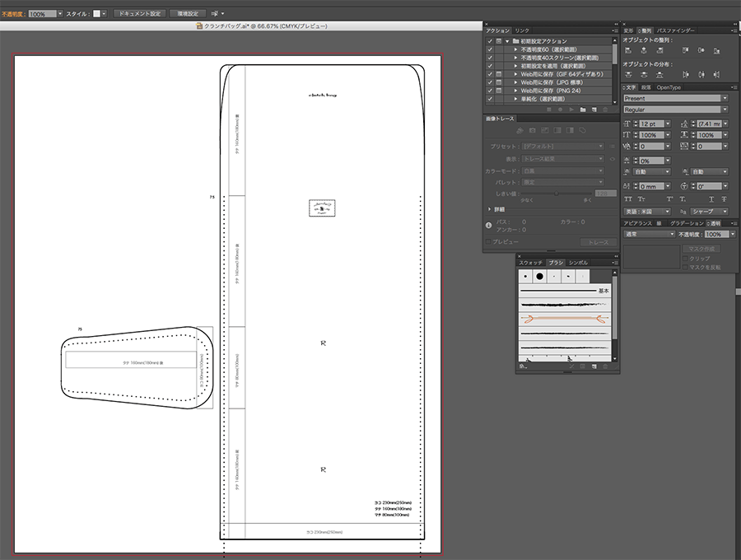Toggle checkmark for 単純化 action item

pyautogui.click(x=490, y=99)
